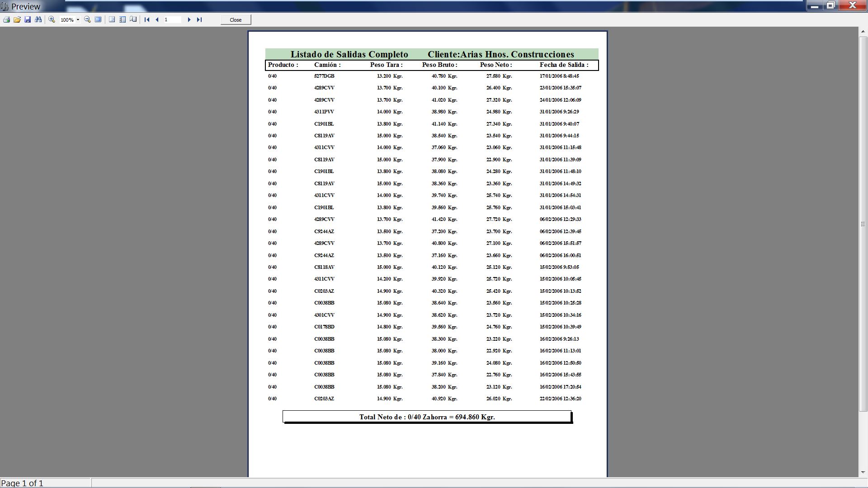The height and width of the screenshot is (488, 868).
Task: Click the vertical scrollbar down arrow
Action: [x=863, y=472]
